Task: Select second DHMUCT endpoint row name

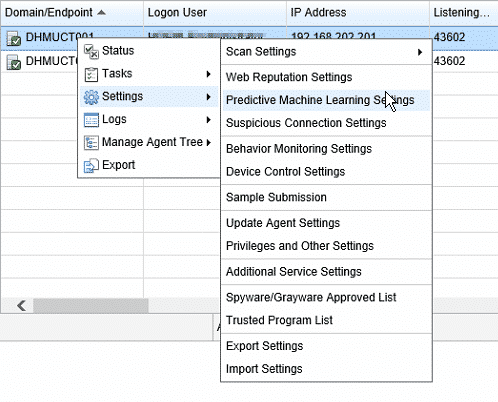Action: (x=51, y=61)
